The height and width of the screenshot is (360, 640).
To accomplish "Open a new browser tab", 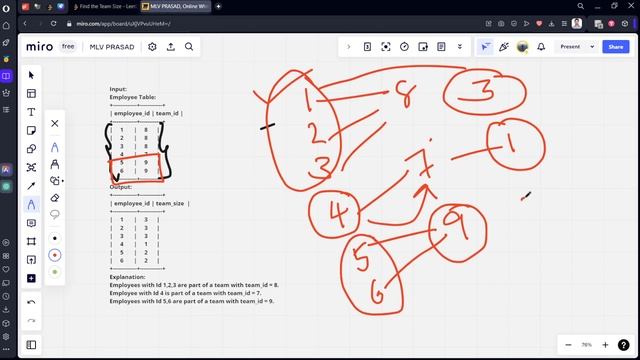I will (218, 6).
